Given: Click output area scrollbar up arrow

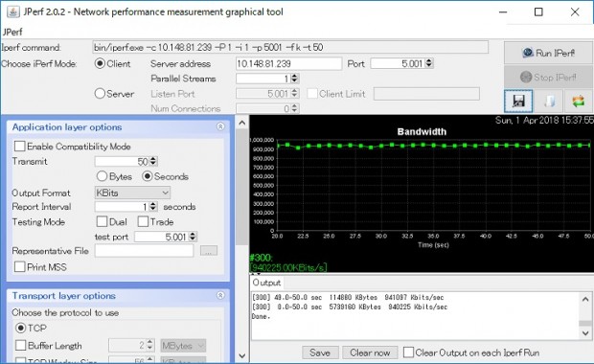Looking at the screenshot, I should 585,299.
